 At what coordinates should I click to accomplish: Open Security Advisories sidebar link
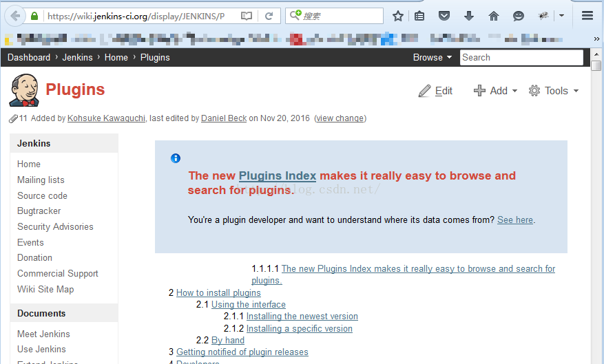click(55, 226)
